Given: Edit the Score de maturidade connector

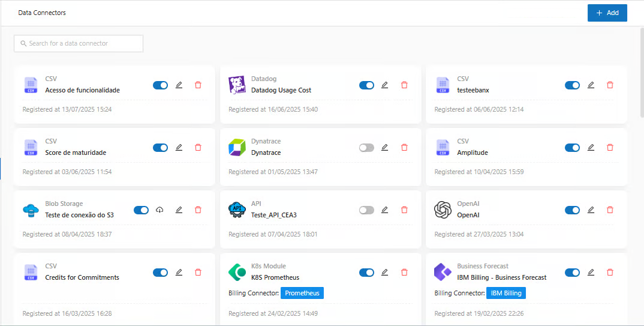Looking at the screenshot, I should coord(179,148).
